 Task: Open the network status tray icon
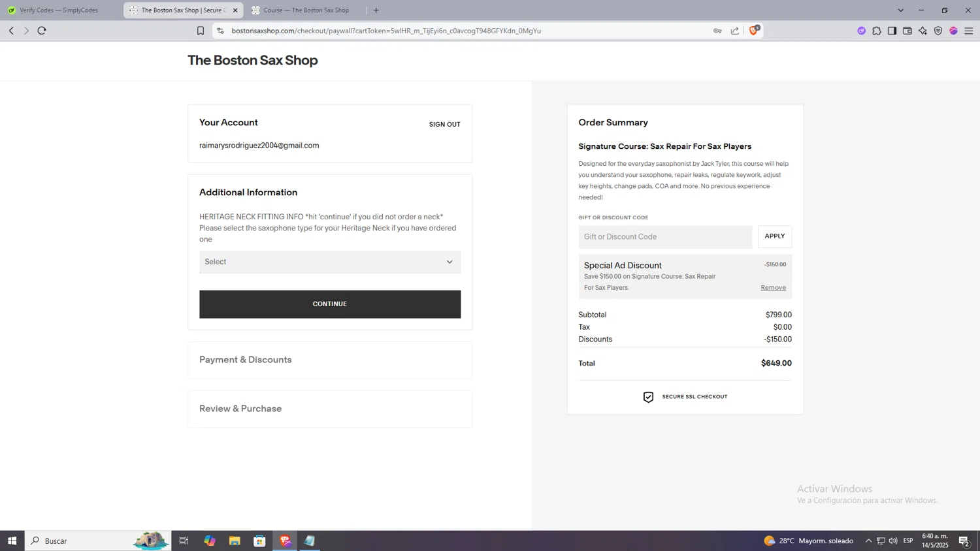click(881, 541)
